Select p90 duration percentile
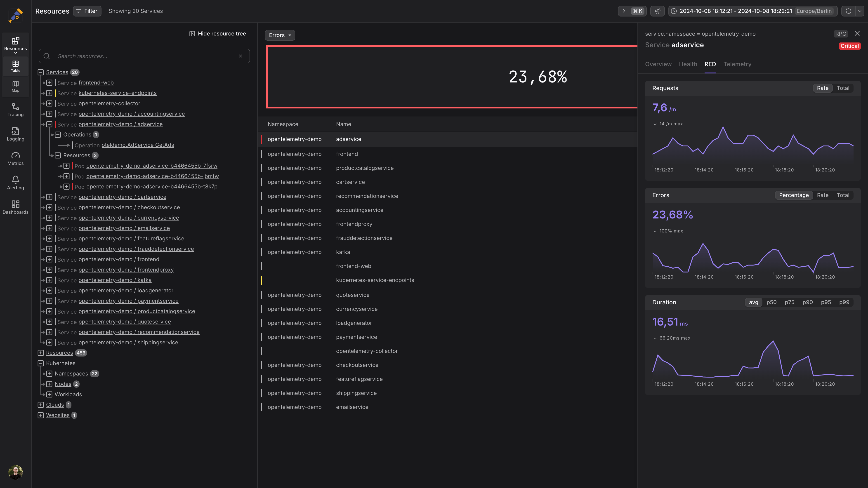The width and height of the screenshot is (868, 488). point(807,303)
